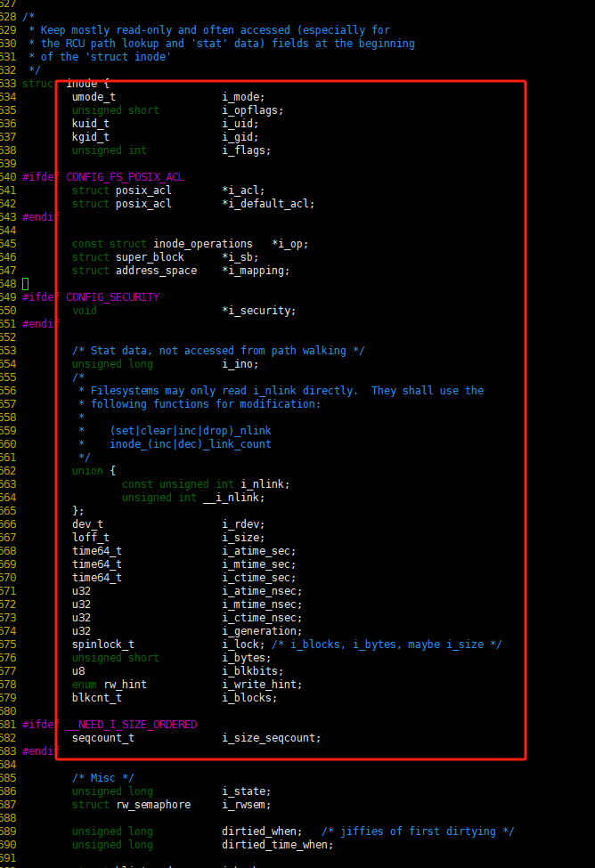Screen dimensions: 595x868
Task: Click CONFIG_FS_POSIX_ACL macro
Action: 126,177
